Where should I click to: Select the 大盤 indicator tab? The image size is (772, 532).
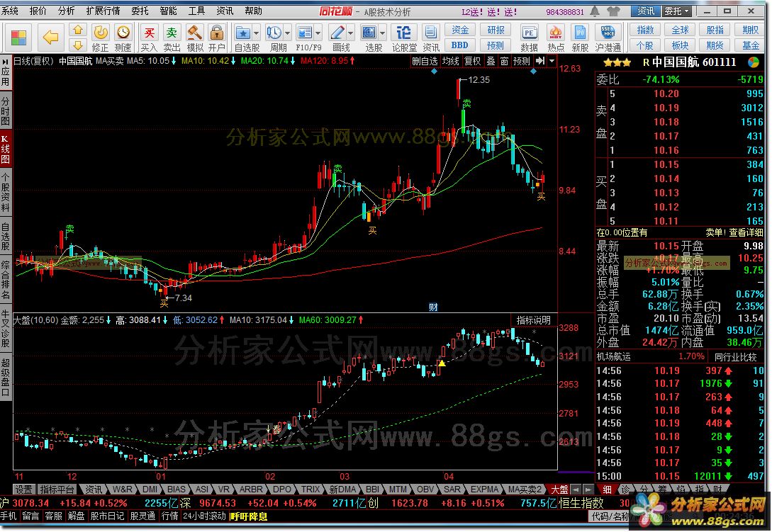(559, 489)
